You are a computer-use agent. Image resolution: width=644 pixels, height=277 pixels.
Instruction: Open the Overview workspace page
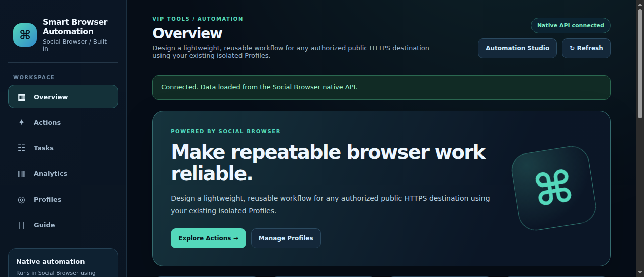(x=63, y=97)
